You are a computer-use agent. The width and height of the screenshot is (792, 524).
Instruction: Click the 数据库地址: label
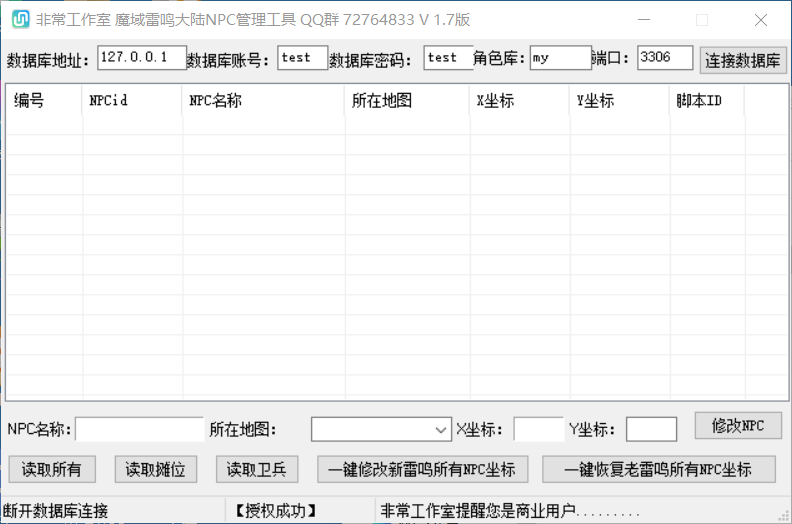[48, 61]
